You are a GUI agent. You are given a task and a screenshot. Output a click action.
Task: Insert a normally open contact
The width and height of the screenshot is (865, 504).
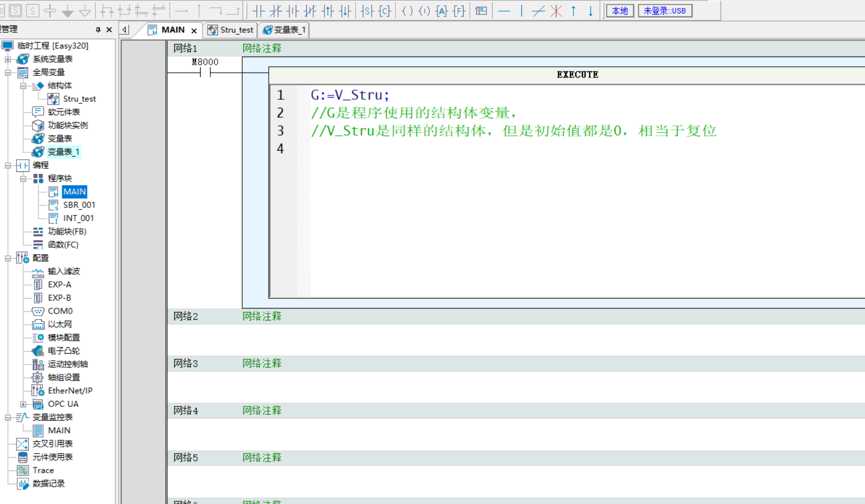[259, 11]
